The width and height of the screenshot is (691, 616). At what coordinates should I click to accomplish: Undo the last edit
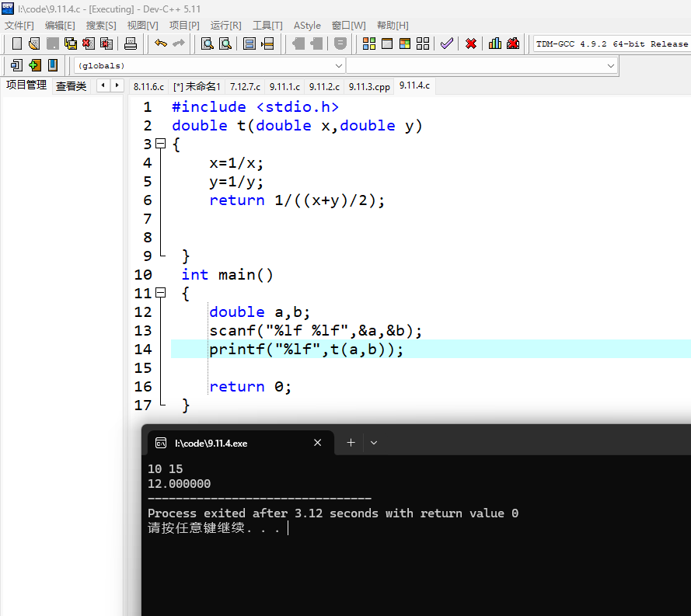tap(161, 44)
